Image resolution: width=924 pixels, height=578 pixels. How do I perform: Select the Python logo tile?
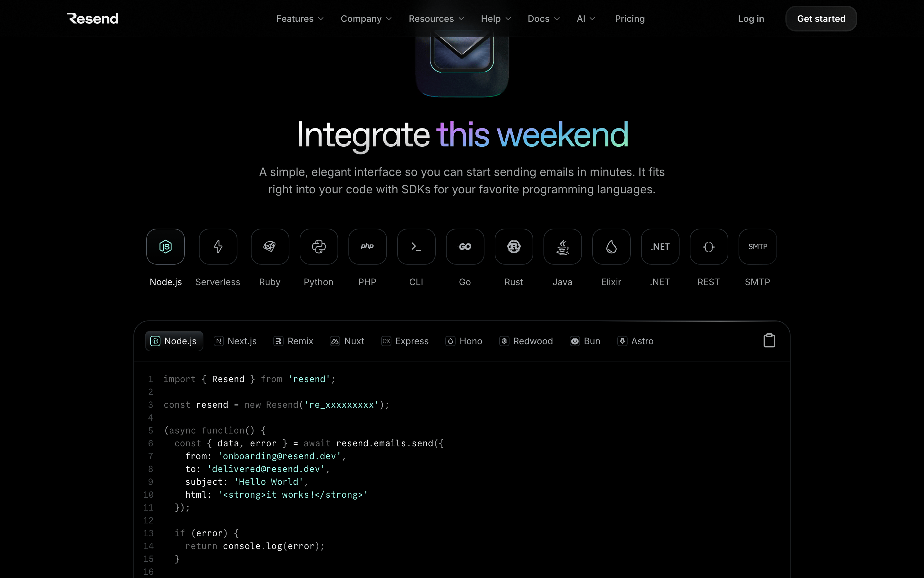pyautogui.click(x=319, y=247)
